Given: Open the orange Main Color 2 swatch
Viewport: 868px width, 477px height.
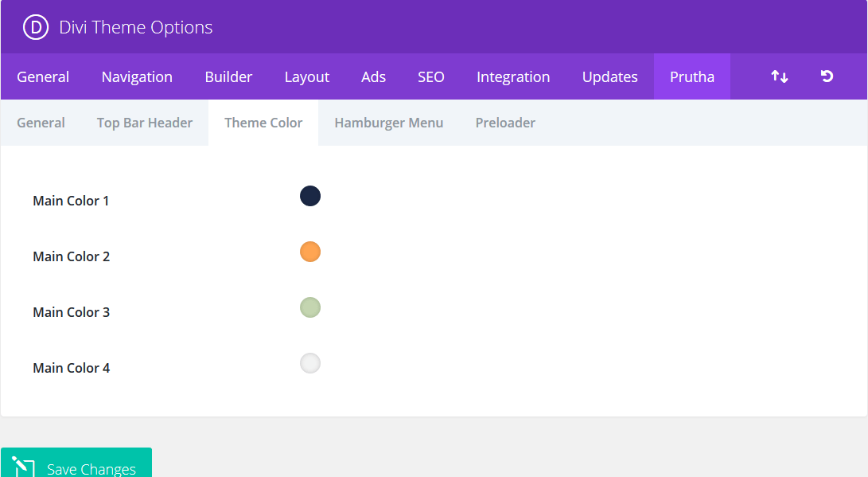Looking at the screenshot, I should point(310,252).
